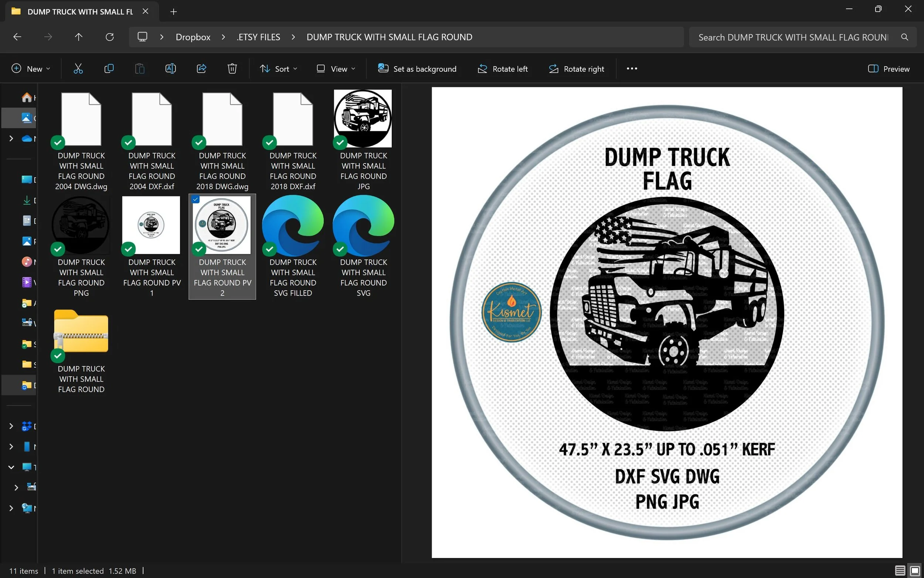Go up one folder level
This screenshot has height=578, width=924.
point(78,37)
